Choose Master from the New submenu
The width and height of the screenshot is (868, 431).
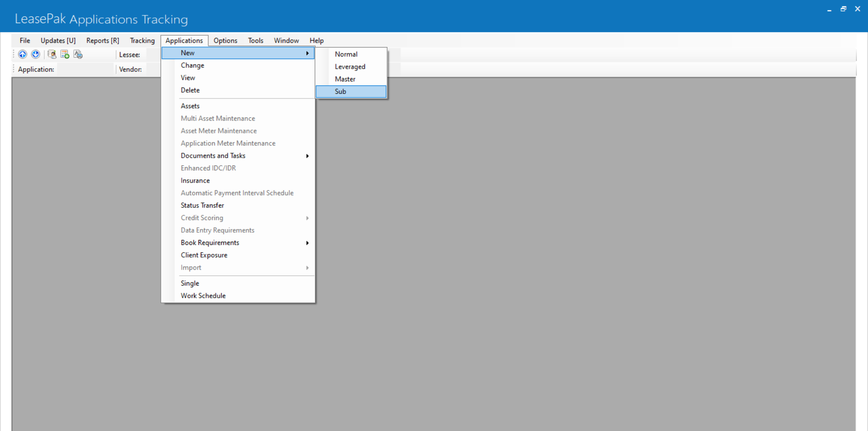pos(351,79)
